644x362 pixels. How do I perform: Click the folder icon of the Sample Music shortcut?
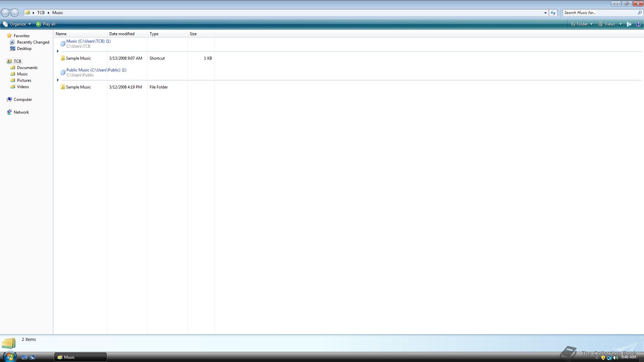63,58
